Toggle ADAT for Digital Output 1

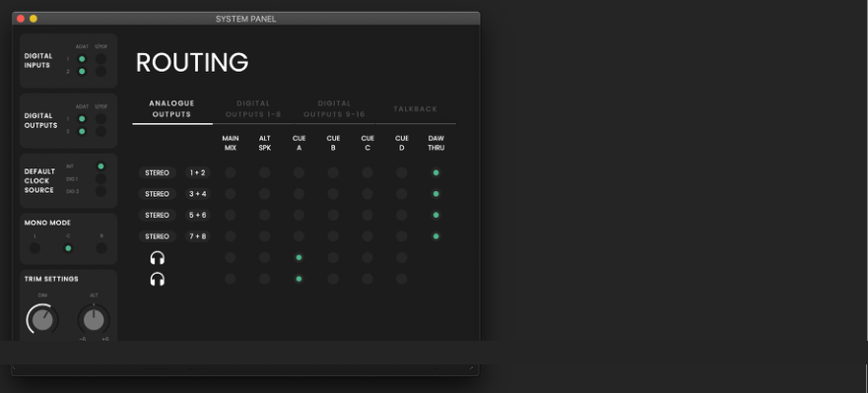click(82, 118)
